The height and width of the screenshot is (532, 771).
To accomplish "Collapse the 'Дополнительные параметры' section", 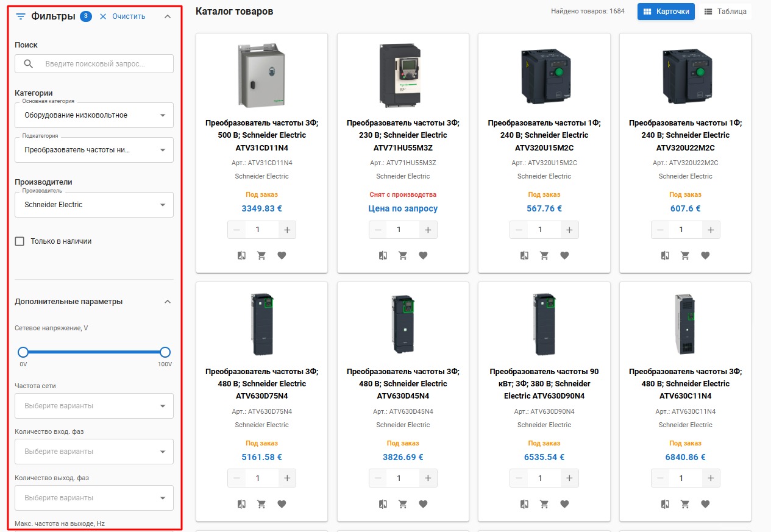I will coord(168,302).
